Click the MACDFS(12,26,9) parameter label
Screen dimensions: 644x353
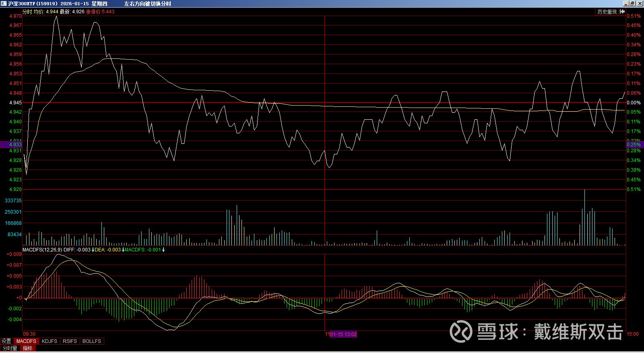(x=42, y=250)
